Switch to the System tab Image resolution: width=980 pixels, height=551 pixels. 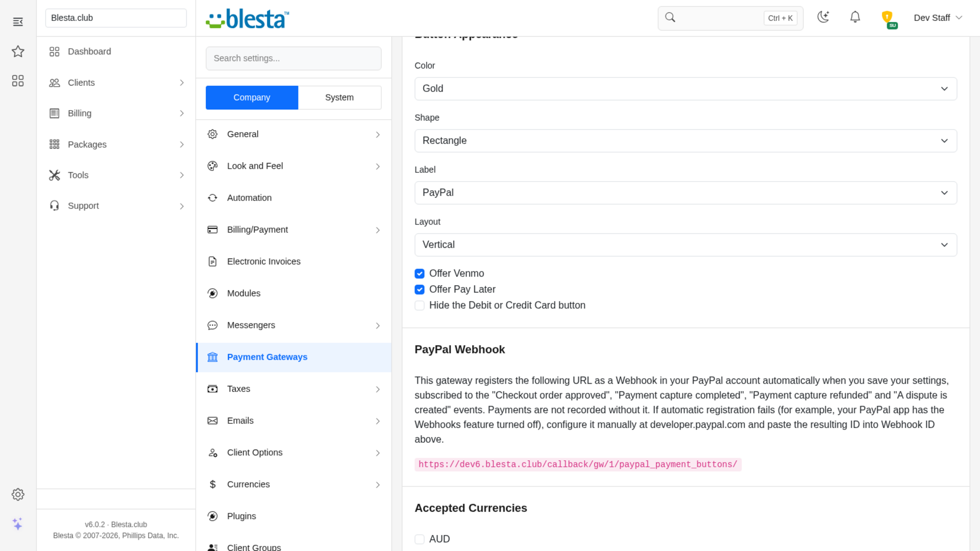pyautogui.click(x=339, y=97)
